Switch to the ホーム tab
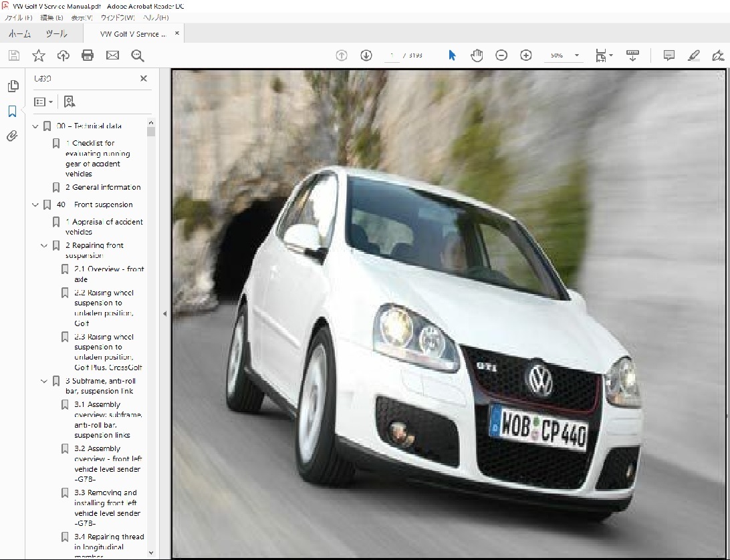Screen dimensions: 730x560 (x=20, y=33)
